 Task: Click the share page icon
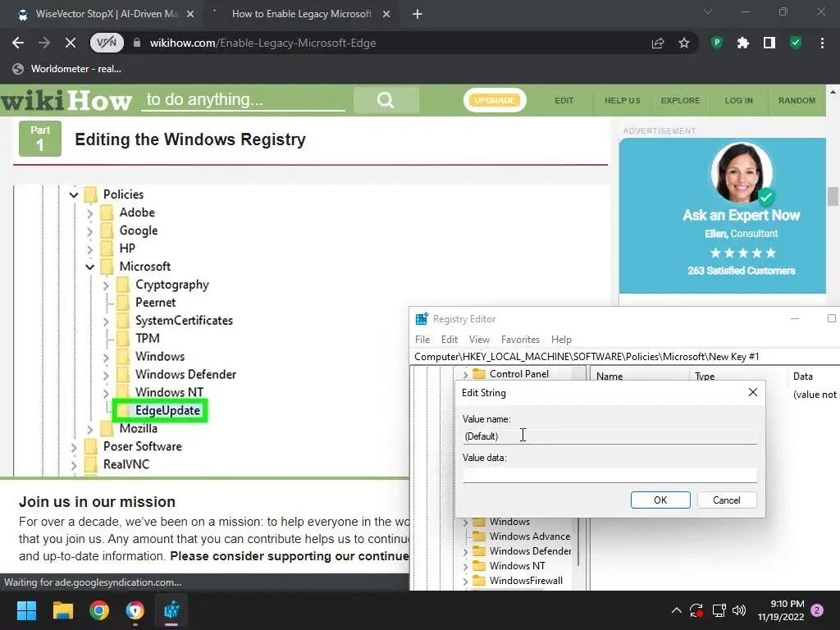[658, 43]
